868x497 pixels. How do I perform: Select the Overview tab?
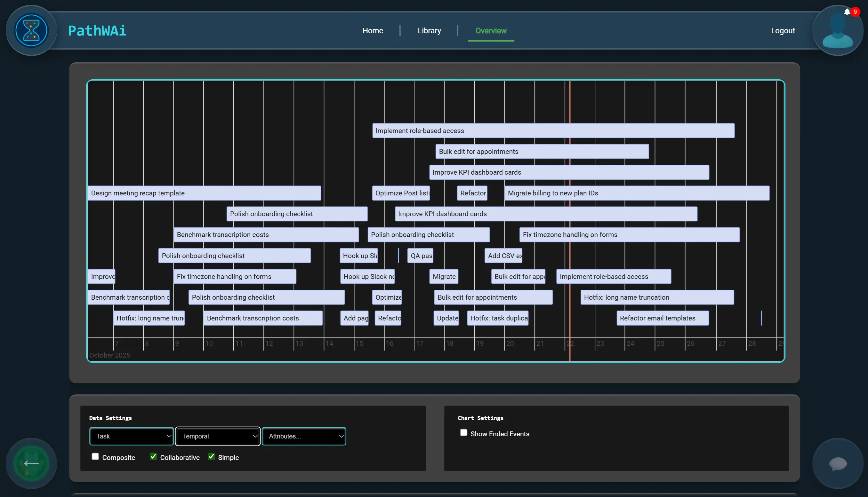(x=491, y=31)
